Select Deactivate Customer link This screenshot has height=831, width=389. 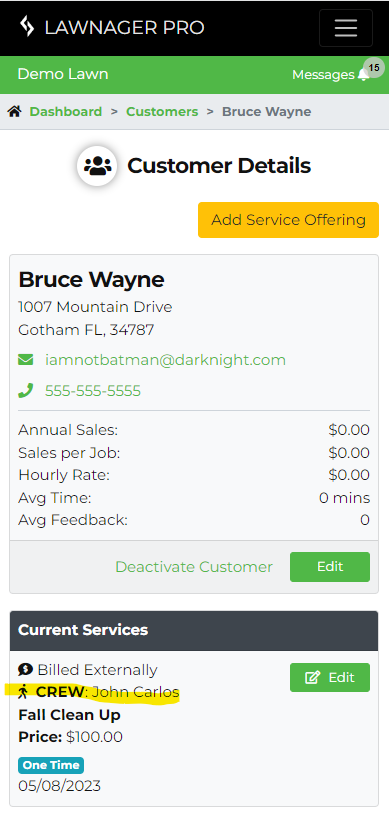click(x=194, y=567)
